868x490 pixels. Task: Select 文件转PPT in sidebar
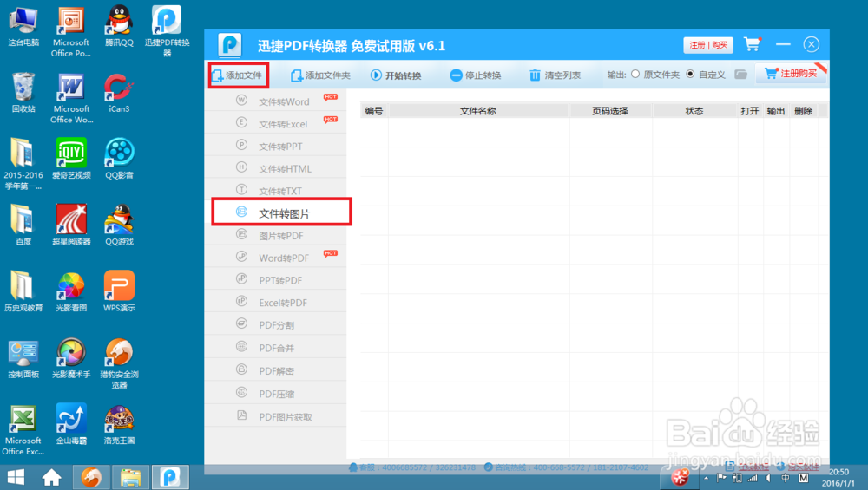click(276, 146)
